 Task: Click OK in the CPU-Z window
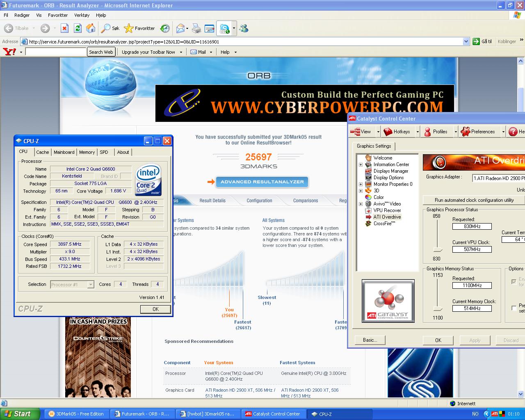(155, 309)
